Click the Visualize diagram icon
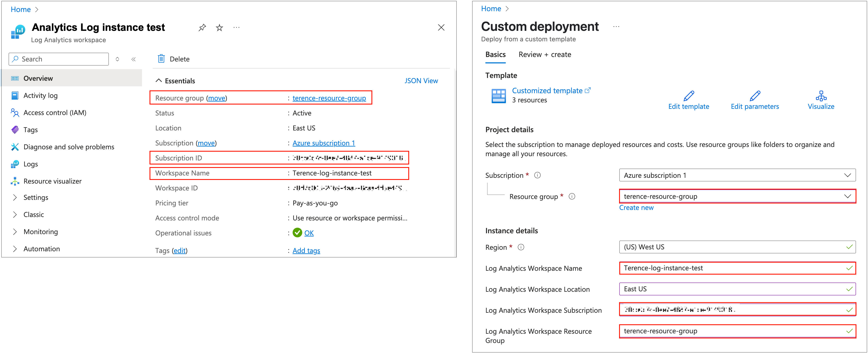Screen dimensions: 868x356 click(821, 96)
